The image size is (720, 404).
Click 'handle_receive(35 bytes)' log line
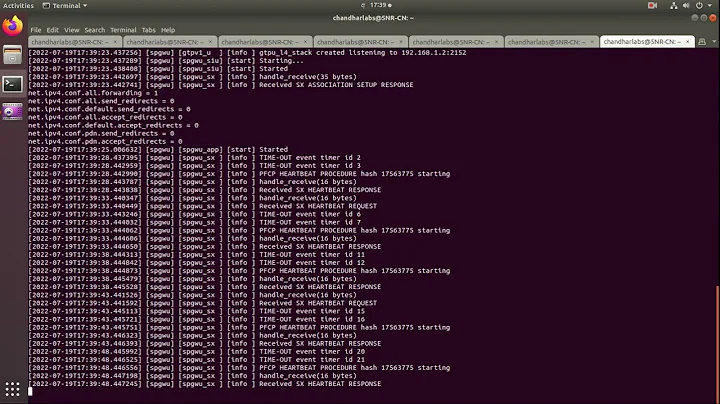192,77
